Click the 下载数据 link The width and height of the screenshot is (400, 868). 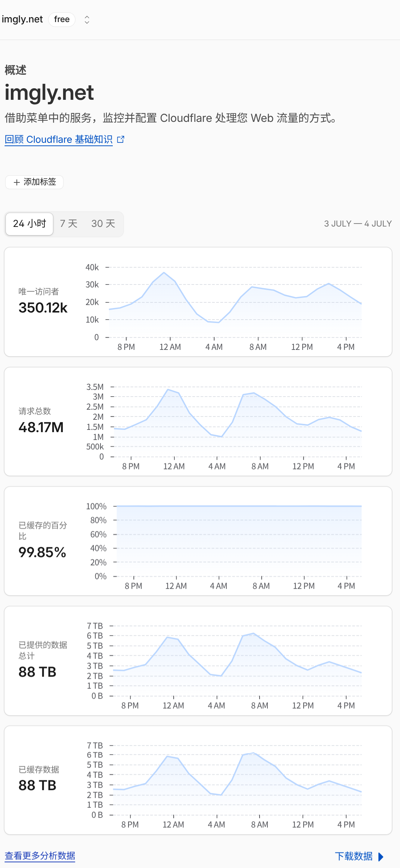point(354,856)
